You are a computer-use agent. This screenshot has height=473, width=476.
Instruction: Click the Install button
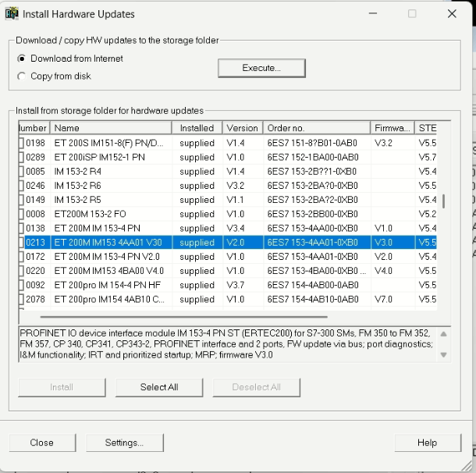pos(62,387)
